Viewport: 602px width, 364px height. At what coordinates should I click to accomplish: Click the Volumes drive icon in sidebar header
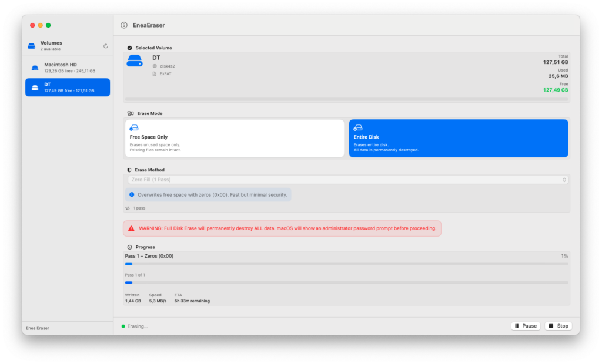32,46
